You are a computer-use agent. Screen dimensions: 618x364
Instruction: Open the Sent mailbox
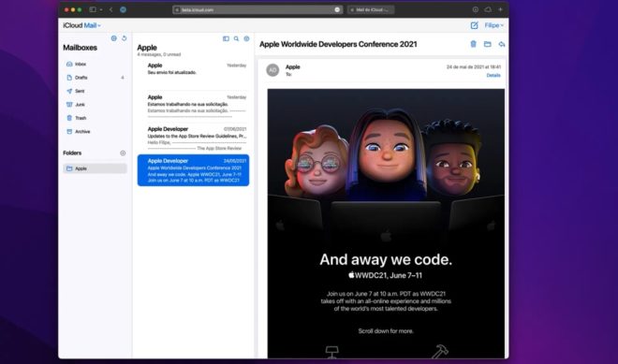tap(95, 91)
